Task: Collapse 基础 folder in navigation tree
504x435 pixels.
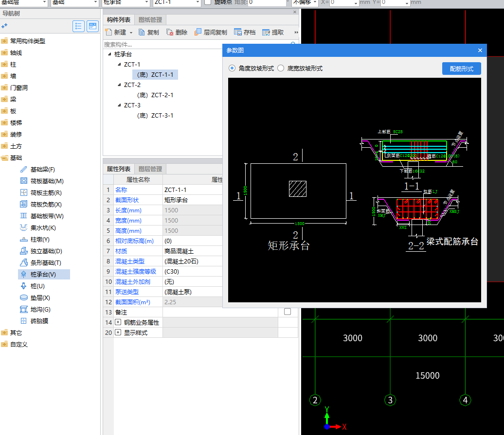Action: (x=4, y=157)
